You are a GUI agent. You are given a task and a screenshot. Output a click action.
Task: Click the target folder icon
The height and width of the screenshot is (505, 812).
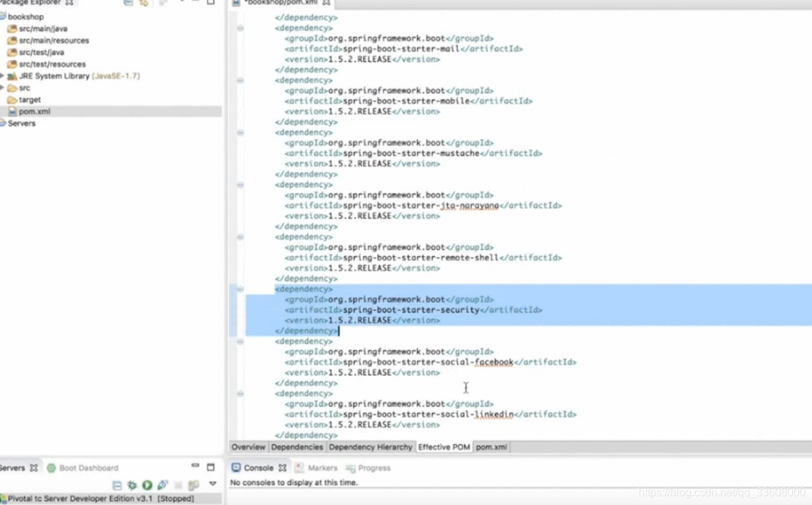pyautogui.click(x=12, y=99)
